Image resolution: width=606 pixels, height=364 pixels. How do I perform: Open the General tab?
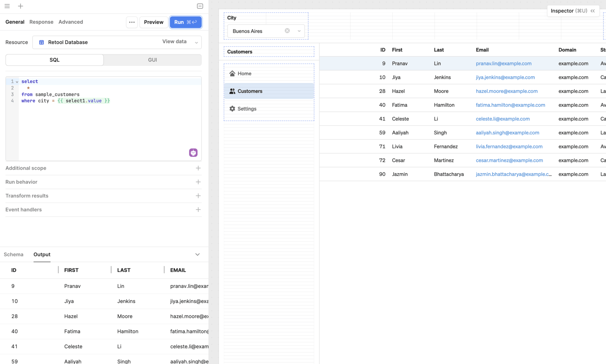pyautogui.click(x=15, y=22)
